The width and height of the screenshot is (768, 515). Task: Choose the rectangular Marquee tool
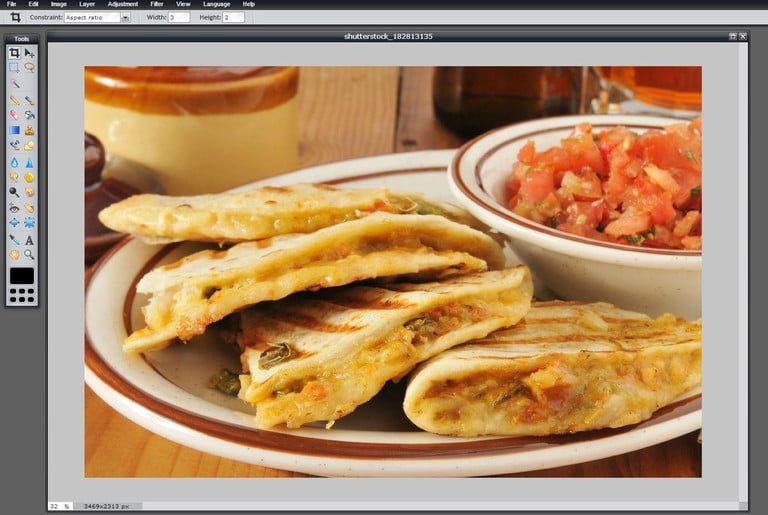[14, 68]
